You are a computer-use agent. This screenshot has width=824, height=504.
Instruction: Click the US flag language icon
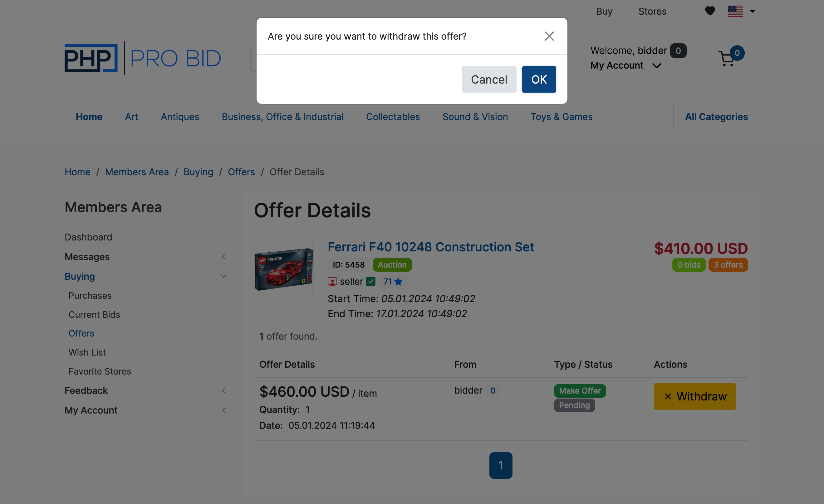point(735,11)
